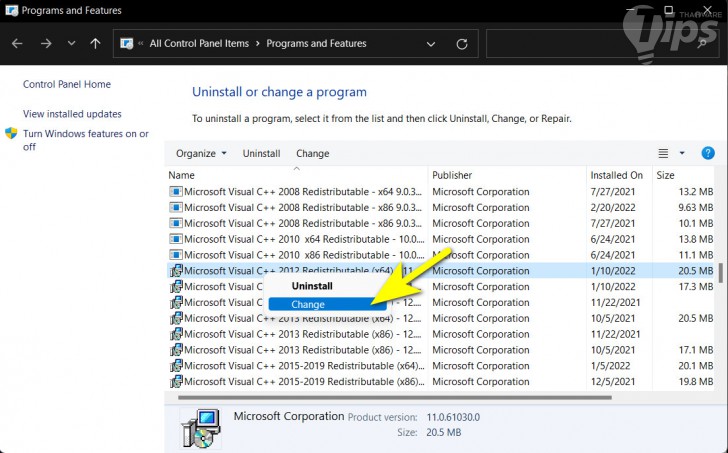728x453 pixels.
Task: Click the 20.1 MB size cell
Action: (x=695, y=366)
